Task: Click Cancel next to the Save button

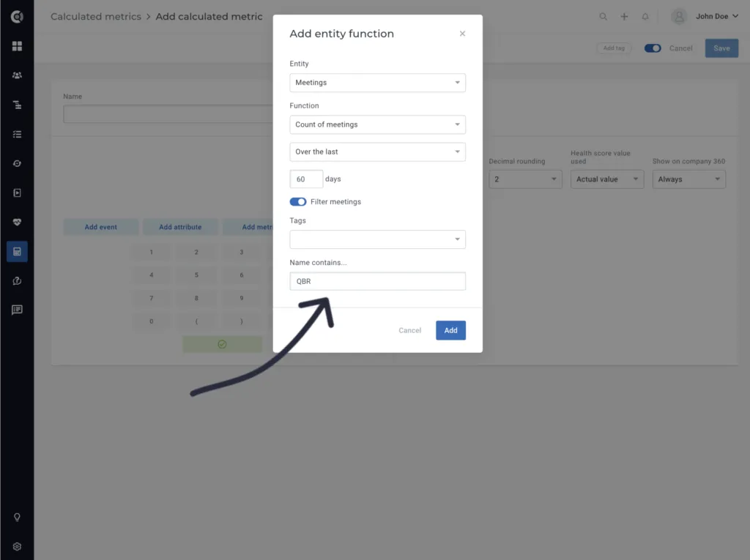Action: (x=680, y=48)
